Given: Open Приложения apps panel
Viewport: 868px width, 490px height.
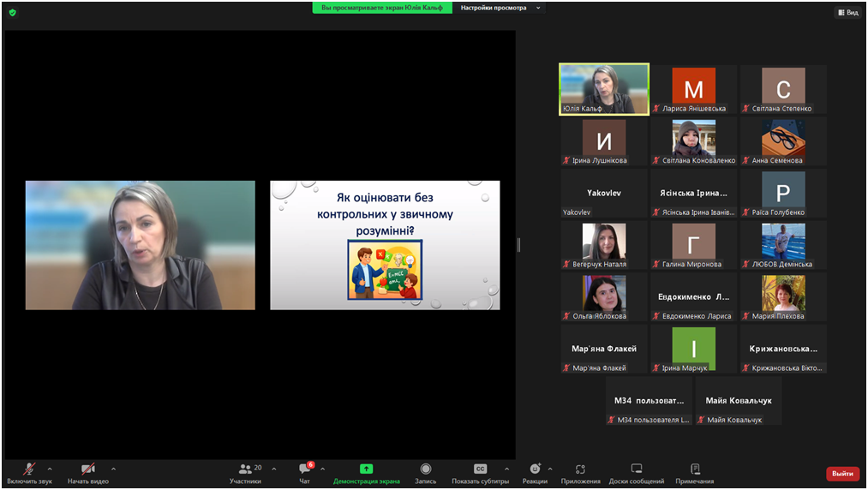Looking at the screenshot, I should 580,473.
